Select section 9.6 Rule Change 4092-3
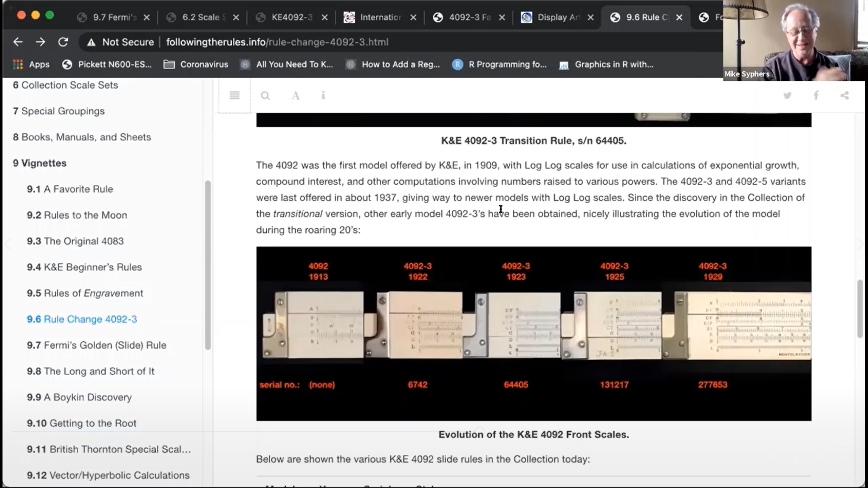The height and width of the screenshot is (488, 868). pos(82,319)
